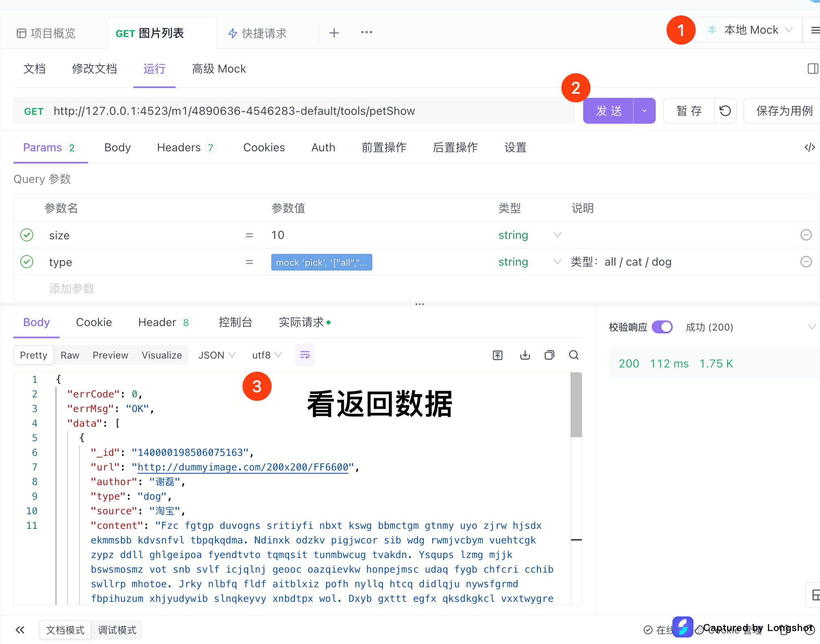Remove the type parameter with minus icon

click(x=806, y=262)
